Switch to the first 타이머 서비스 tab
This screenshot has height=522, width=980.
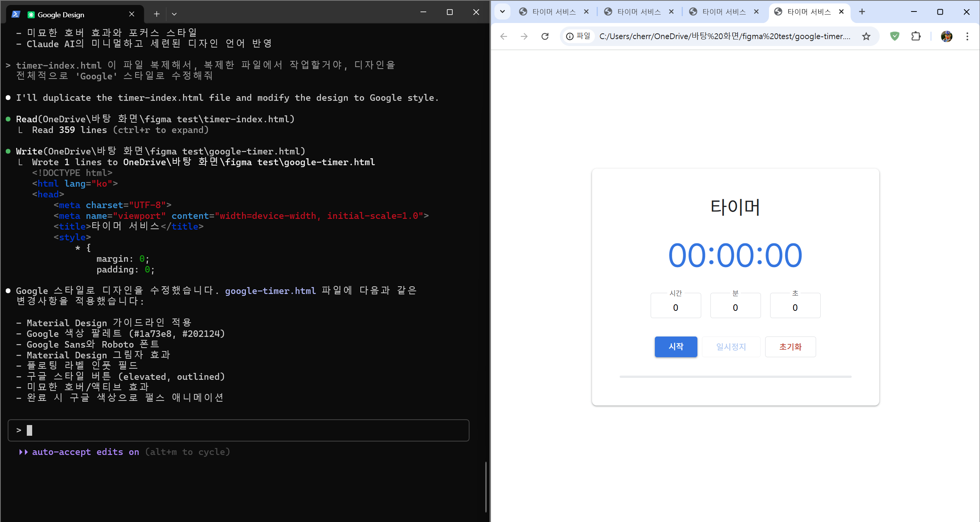(553, 12)
